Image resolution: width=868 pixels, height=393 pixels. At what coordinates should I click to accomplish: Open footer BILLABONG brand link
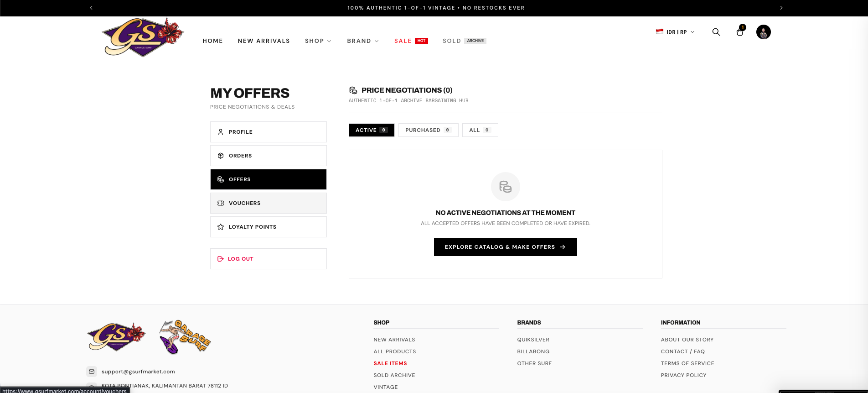point(533,351)
